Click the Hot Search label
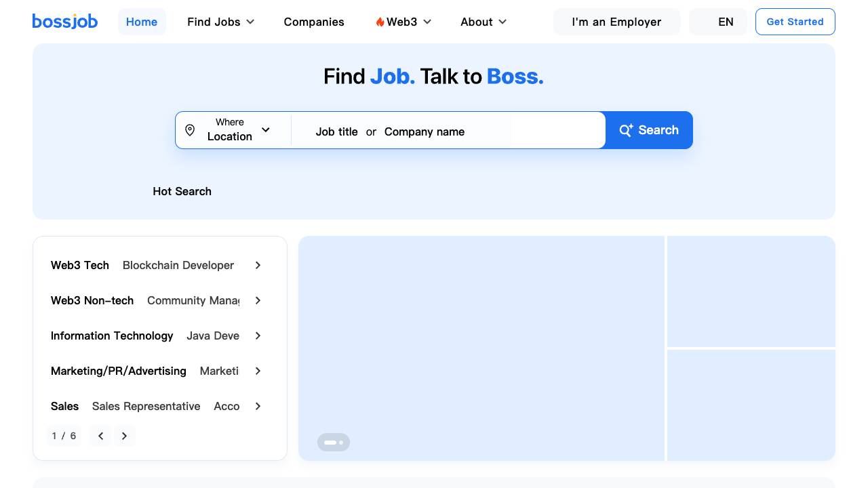868x488 pixels. pos(182,191)
